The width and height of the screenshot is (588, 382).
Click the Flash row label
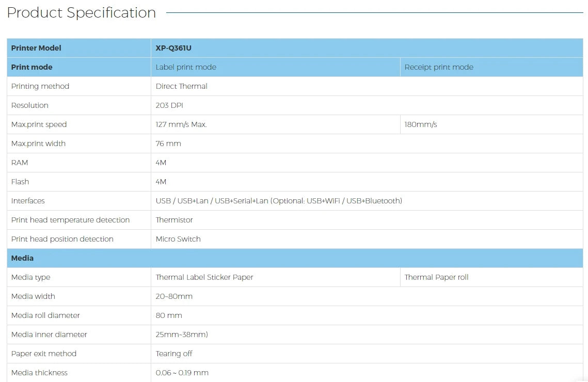pos(20,182)
